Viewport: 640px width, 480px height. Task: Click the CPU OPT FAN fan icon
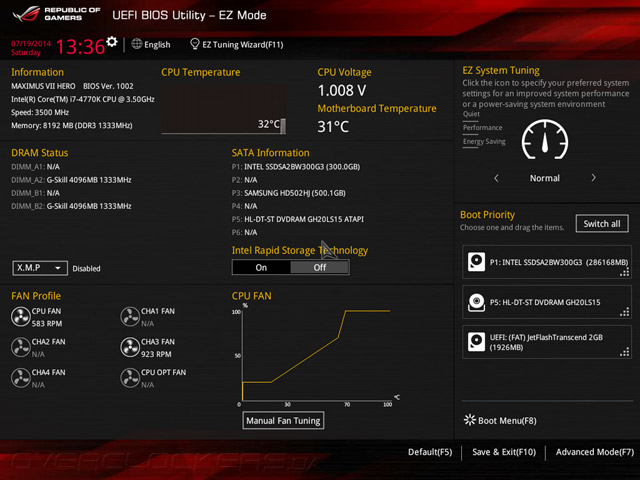point(130,378)
